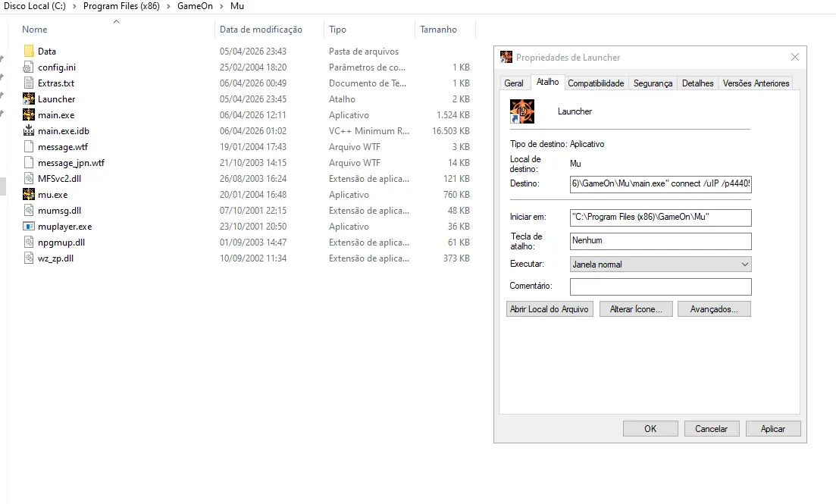
Task: Switch to the Geral tab
Action: point(513,83)
